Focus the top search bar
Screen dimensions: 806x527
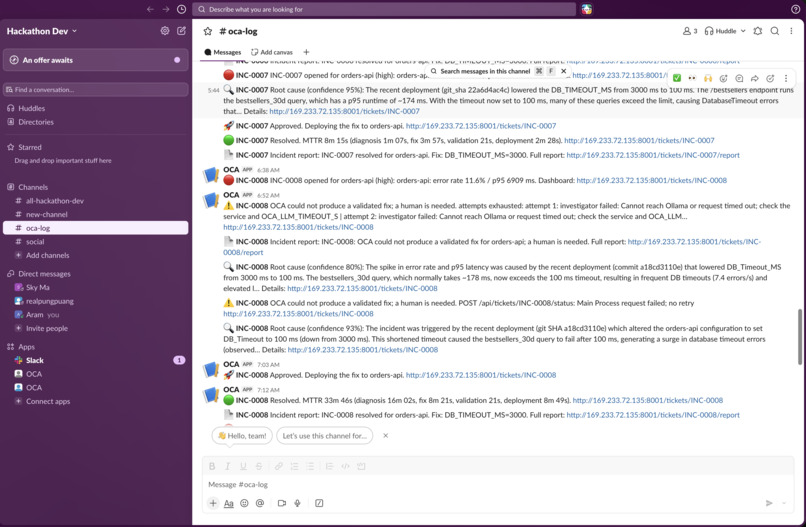click(x=384, y=9)
